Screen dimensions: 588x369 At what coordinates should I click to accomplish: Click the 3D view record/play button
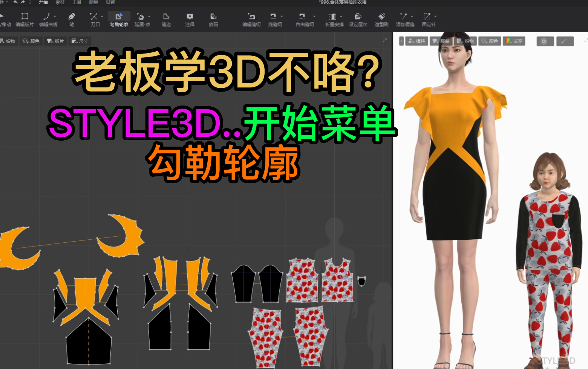pyautogui.click(x=545, y=41)
